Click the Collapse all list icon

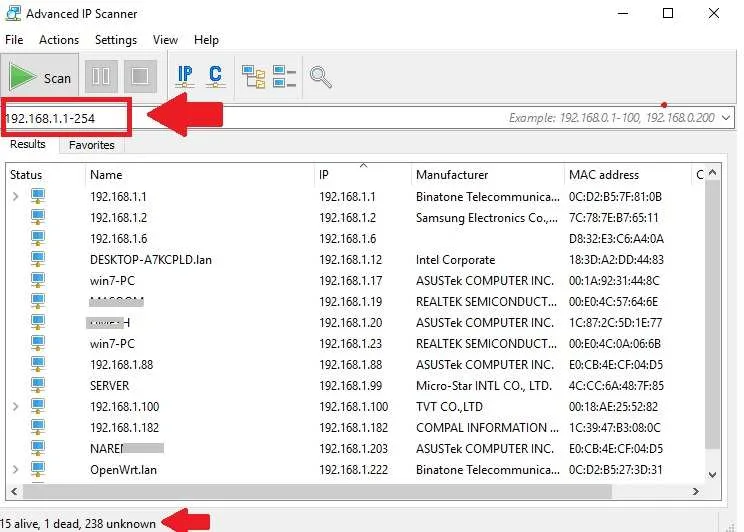click(285, 76)
